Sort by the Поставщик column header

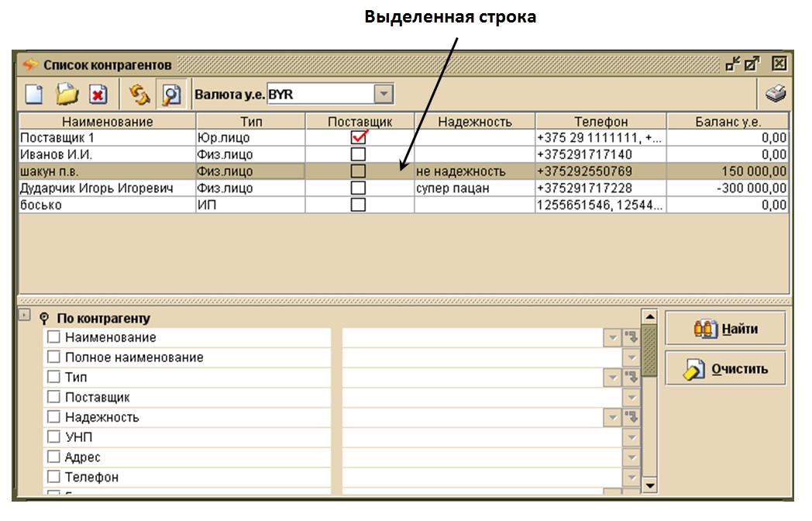coord(360,121)
